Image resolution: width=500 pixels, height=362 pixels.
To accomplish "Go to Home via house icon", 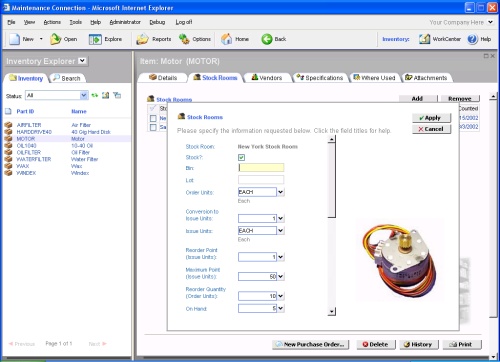I will click(226, 39).
